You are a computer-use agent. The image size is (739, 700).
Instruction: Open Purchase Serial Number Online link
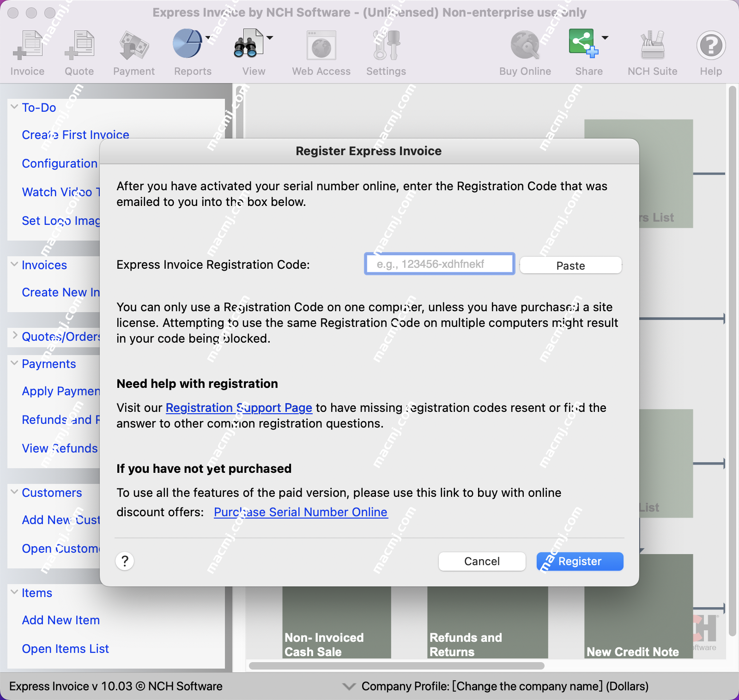301,512
